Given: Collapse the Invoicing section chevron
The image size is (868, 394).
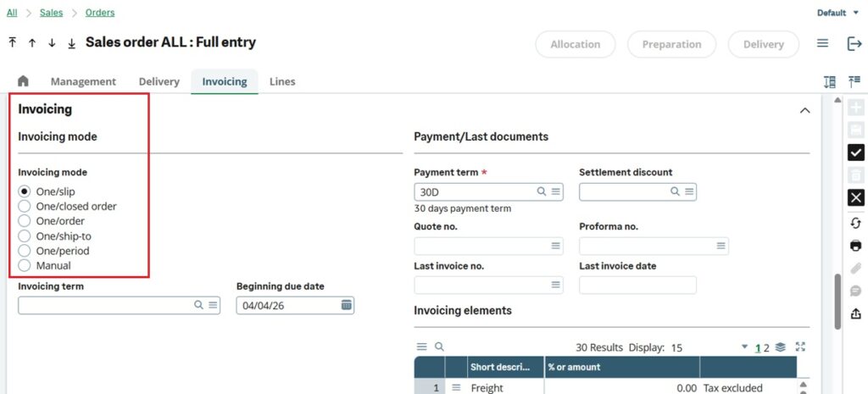Looking at the screenshot, I should pos(804,110).
